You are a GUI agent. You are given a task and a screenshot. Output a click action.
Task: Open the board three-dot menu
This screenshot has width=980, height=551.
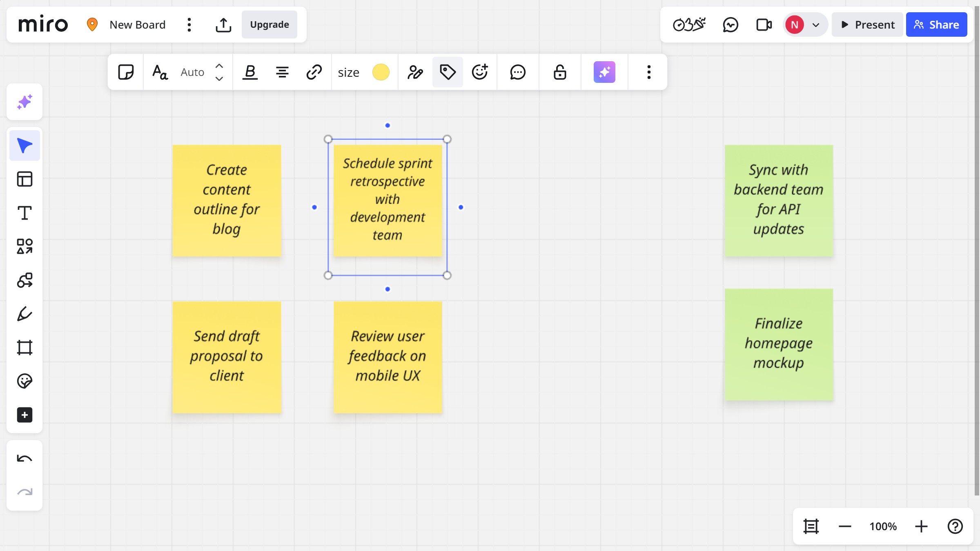pyautogui.click(x=189, y=24)
